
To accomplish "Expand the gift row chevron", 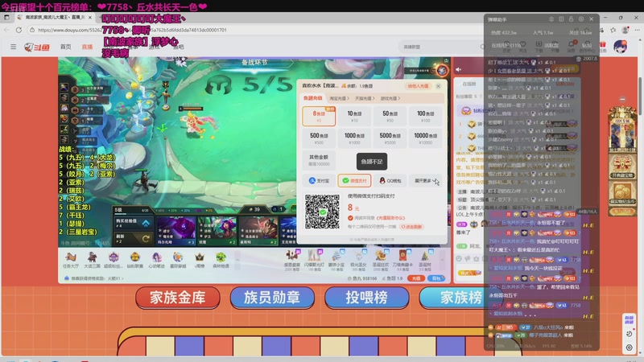I will [442, 260].
